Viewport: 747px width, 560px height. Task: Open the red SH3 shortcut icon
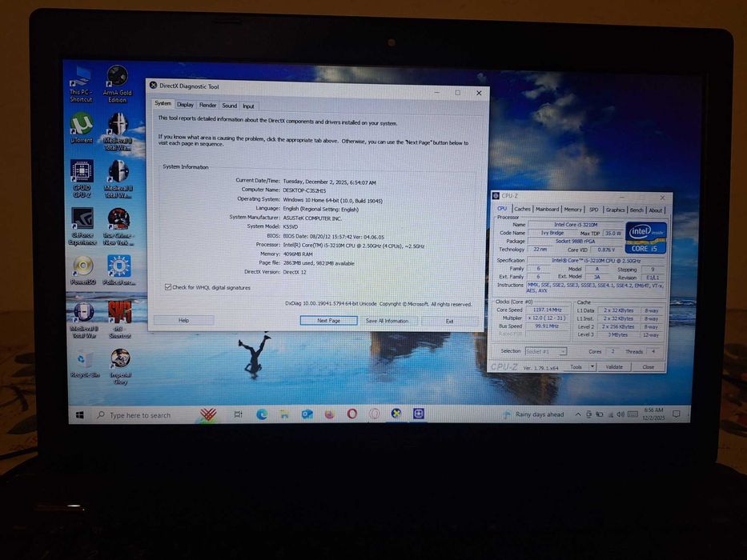(x=119, y=319)
